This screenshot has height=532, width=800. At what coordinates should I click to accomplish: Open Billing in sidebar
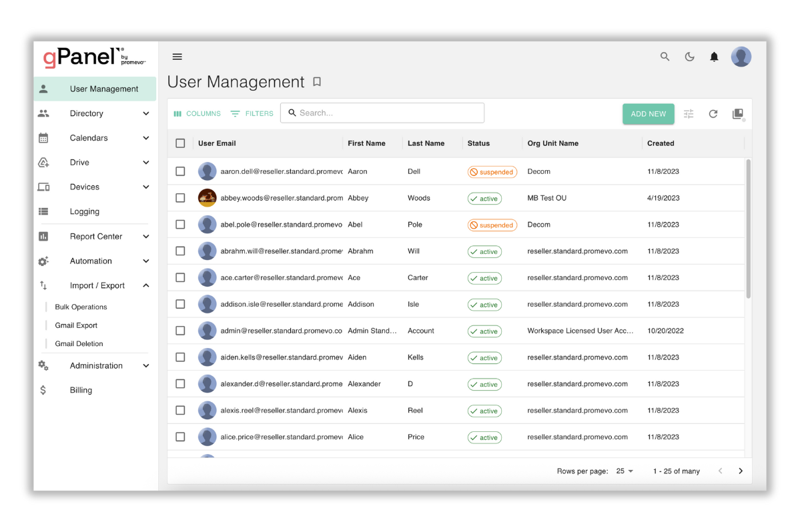[x=95, y=390]
